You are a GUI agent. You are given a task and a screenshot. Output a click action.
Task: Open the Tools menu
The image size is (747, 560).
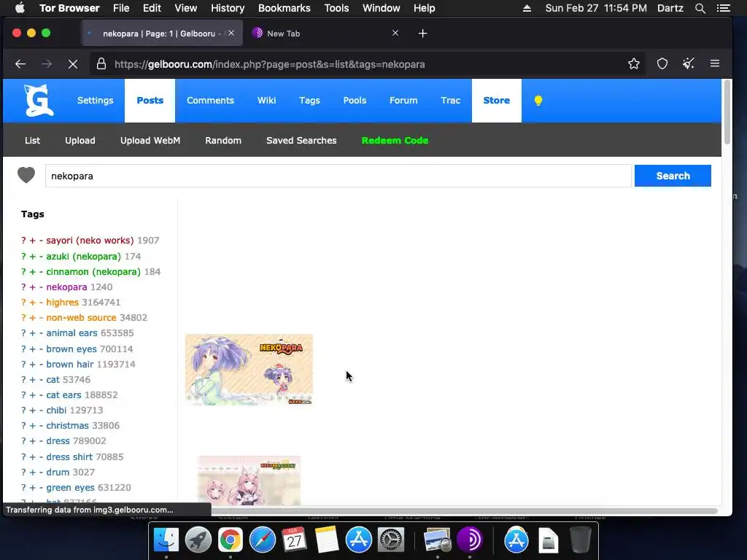336,8
